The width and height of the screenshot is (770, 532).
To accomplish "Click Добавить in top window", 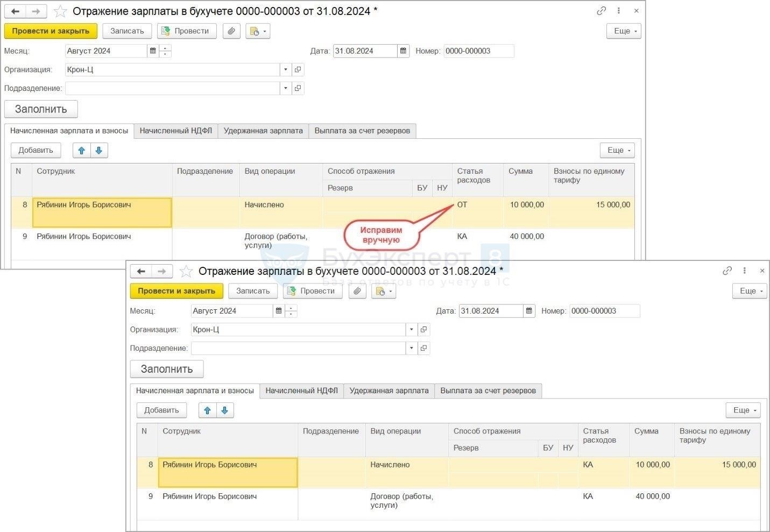I will pyautogui.click(x=36, y=151).
